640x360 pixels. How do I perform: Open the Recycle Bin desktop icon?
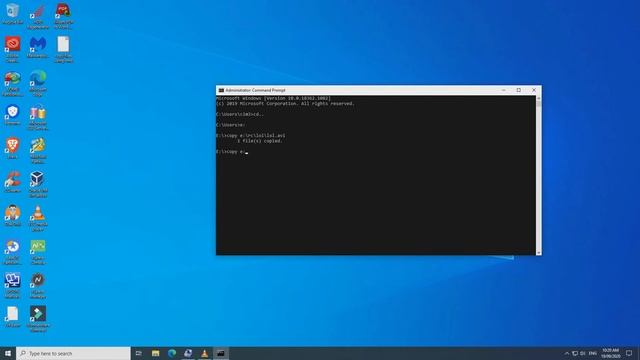pyautogui.click(x=12, y=13)
